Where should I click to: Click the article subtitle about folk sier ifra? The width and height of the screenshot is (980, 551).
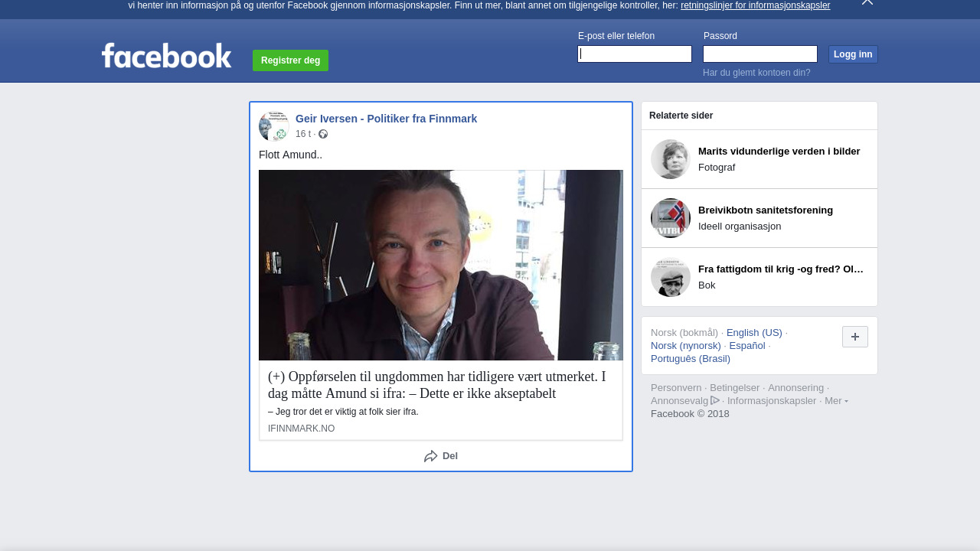point(343,412)
